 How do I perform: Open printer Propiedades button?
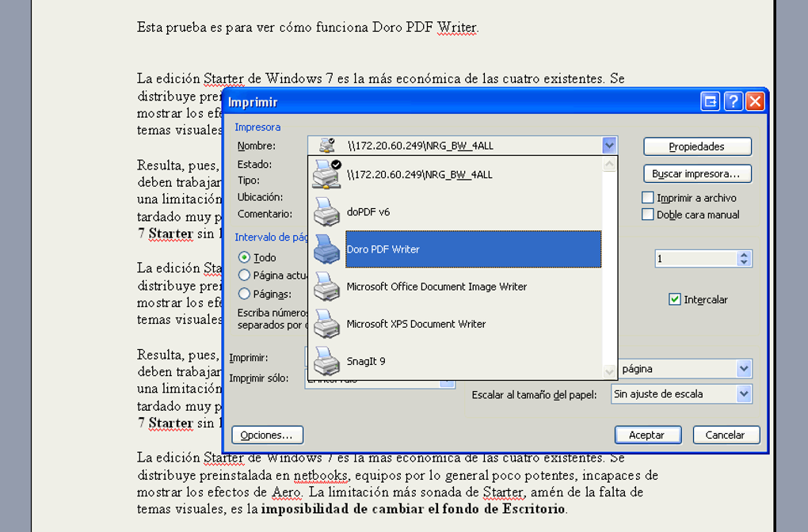697,146
